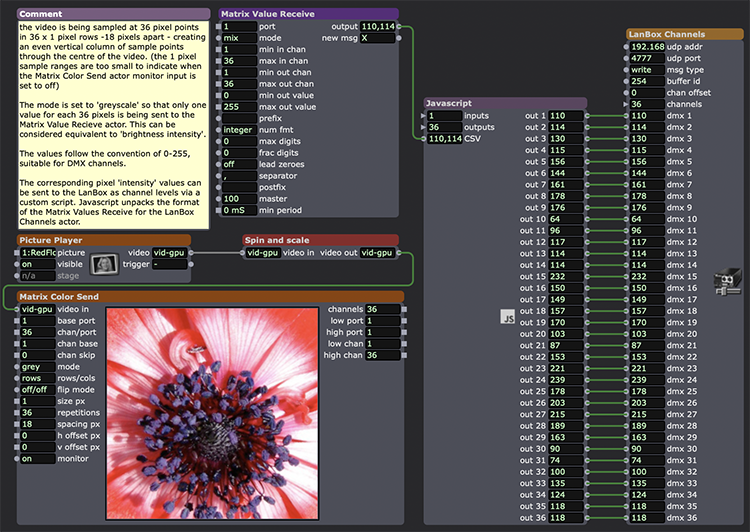This screenshot has height=532, width=750.
Task: Select the LanBox Channels title bar
Action: click(x=685, y=34)
